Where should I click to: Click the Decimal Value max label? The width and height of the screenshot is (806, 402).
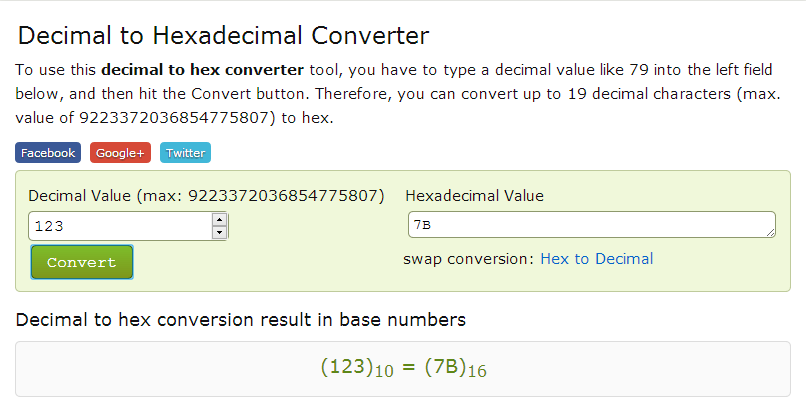click(x=206, y=196)
